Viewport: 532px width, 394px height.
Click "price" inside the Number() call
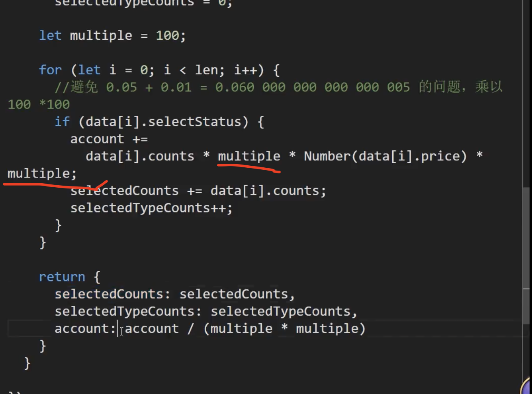[440, 156]
